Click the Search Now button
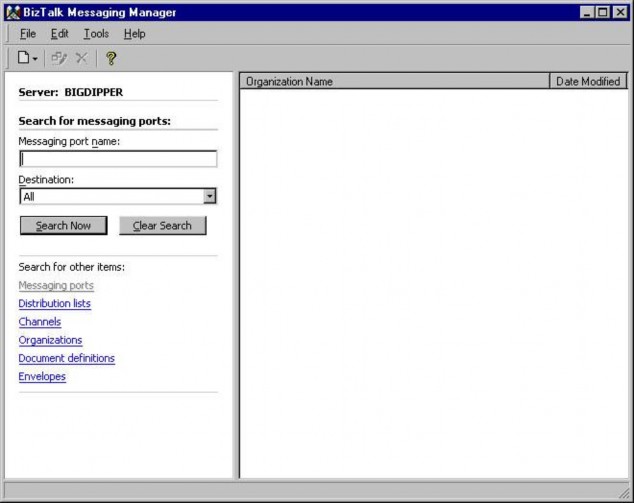Viewport: 634px width, 503px height. coord(63,226)
